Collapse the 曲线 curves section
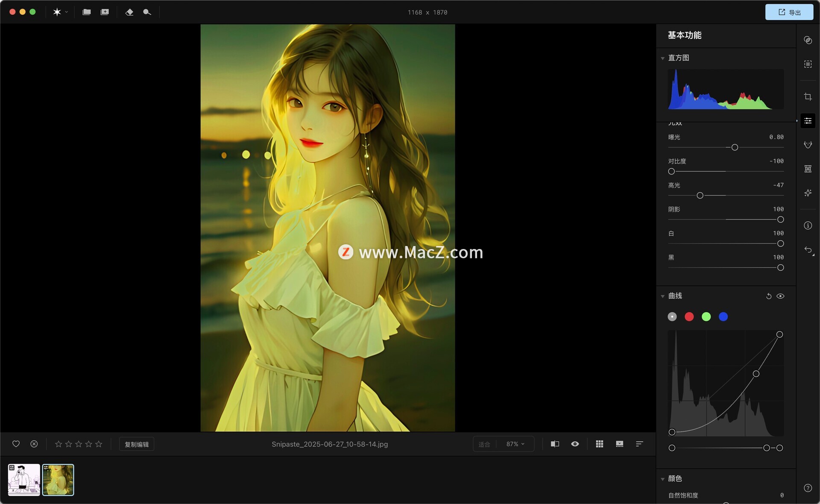The image size is (820, 504). [663, 296]
